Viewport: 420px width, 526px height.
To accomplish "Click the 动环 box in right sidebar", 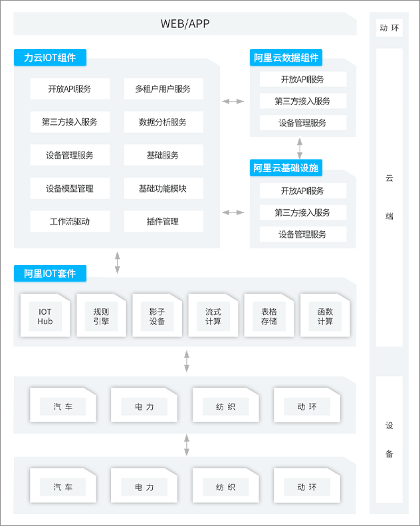I will [389, 28].
